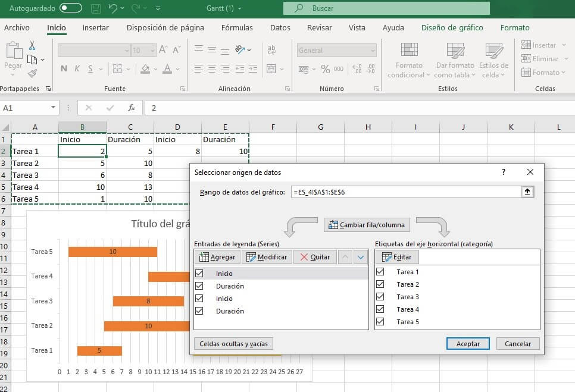This screenshot has width=575, height=392.
Task: Click the Copy icon in Portapapeles
Action: pos(32,59)
